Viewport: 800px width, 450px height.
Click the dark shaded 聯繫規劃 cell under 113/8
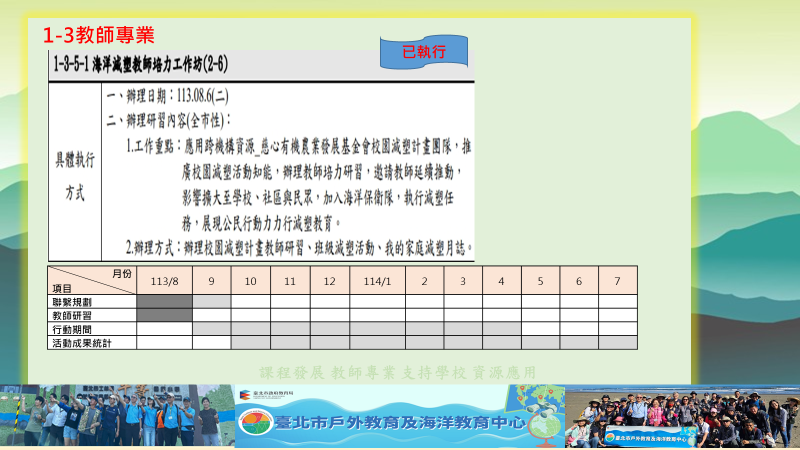164,302
